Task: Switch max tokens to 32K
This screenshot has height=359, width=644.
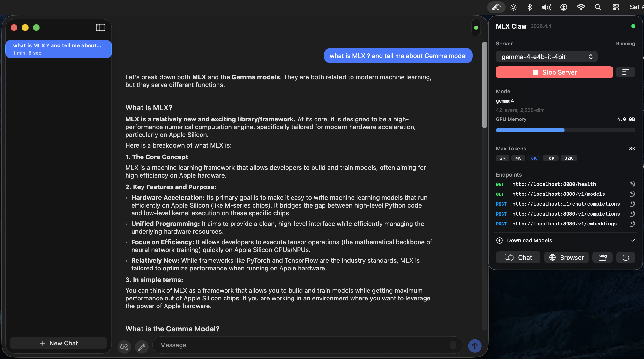Action: [569, 158]
